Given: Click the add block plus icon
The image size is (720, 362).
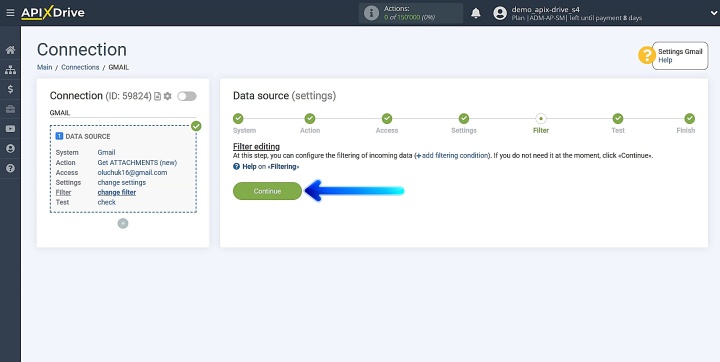Looking at the screenshot, I should click(x=123, y=223).
